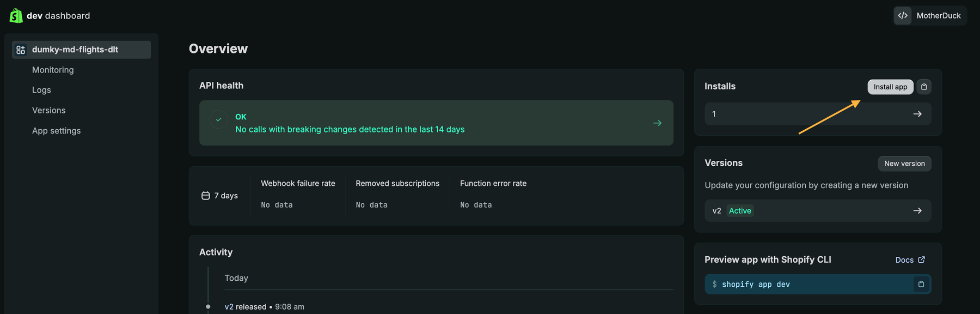The width and height of the screenshot is (980, 314).
Task: Change the 7 days time range
Action: [220, 196]
